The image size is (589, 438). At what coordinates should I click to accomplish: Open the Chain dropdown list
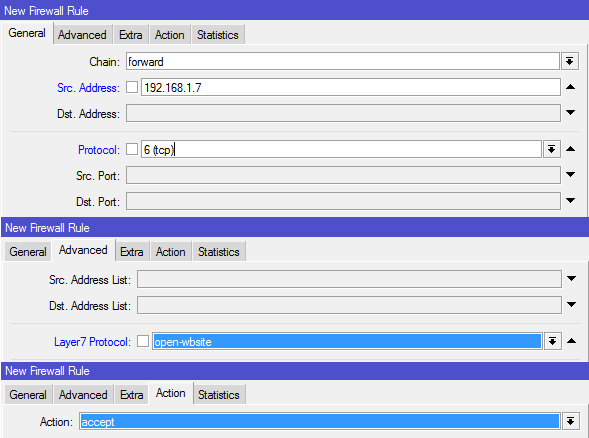click(x=569, y=61)
